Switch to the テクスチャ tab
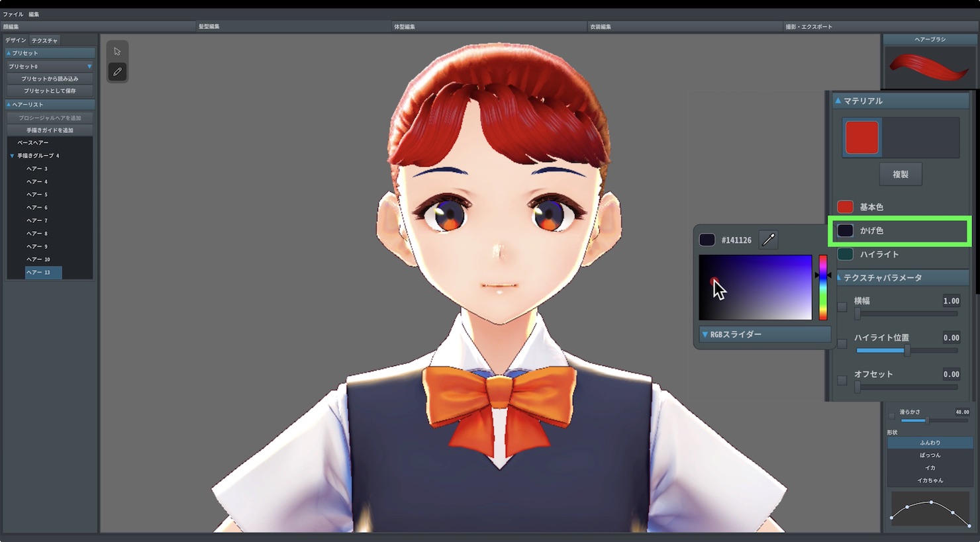The image size is (980, 542). coord(44,40)
